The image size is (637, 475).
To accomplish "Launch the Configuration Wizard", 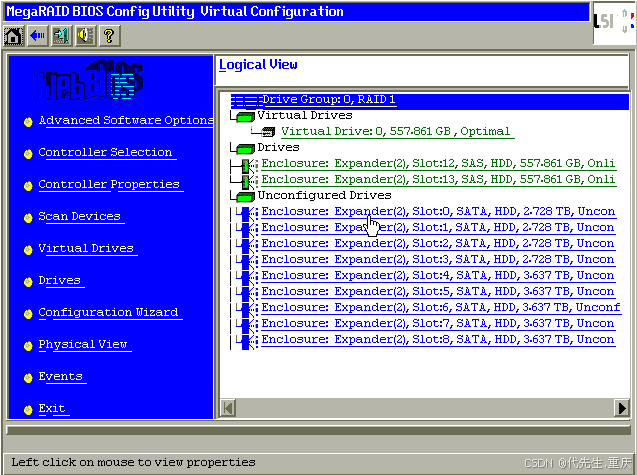I will pos(110,313).
